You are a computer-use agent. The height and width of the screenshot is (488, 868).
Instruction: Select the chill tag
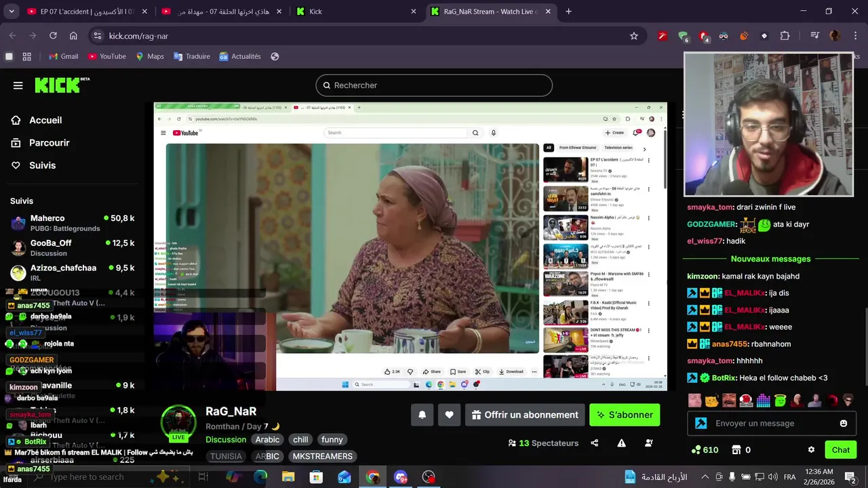coord(300,439)
